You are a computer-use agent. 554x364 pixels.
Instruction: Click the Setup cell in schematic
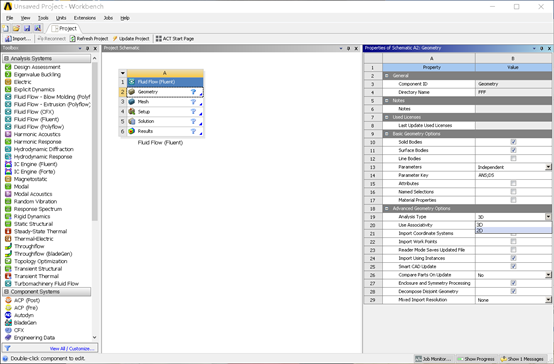click(165, 112)
